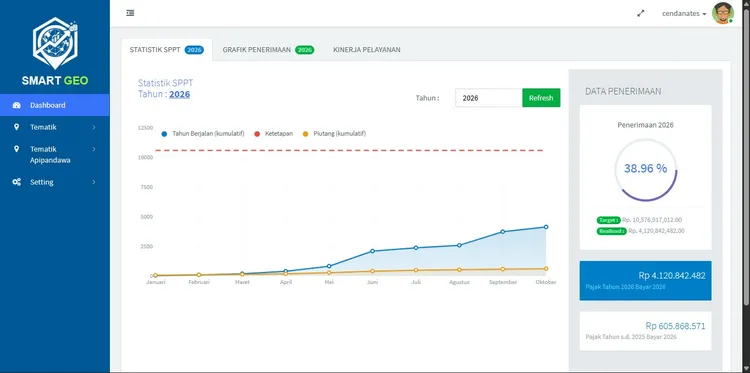Click the blue data point for Oktober
This screenshot has width=750, height=373.
click(546, 227)
